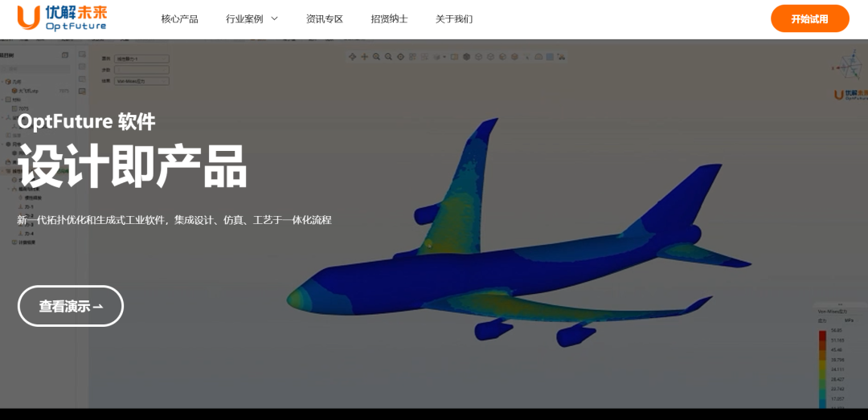This screenshot has width=868, height=420.
Task: Click the circular target icon in viewer toolbar
Action: coord(401,56)
